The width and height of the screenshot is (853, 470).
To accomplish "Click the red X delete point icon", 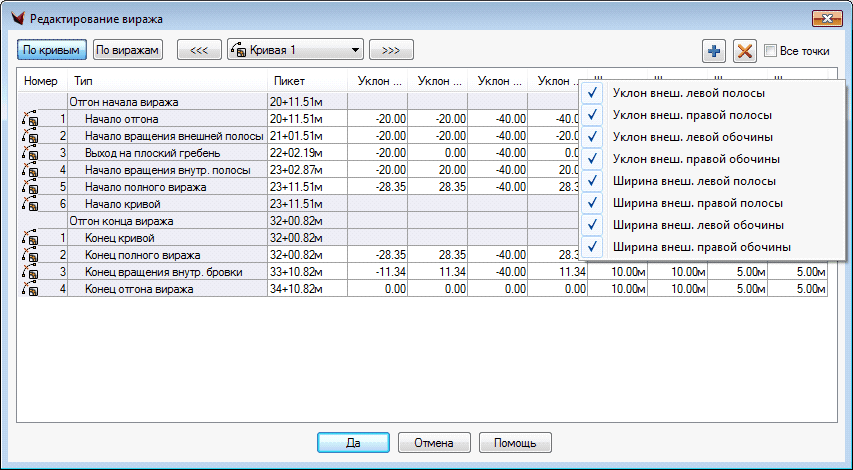I will coord(744,50).
